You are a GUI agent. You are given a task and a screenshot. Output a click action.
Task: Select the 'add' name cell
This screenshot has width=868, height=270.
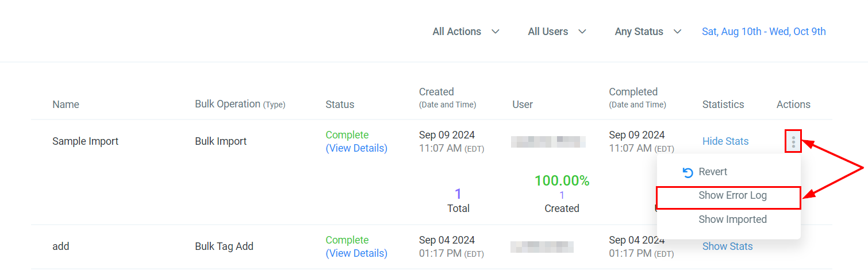click(60, 246)
